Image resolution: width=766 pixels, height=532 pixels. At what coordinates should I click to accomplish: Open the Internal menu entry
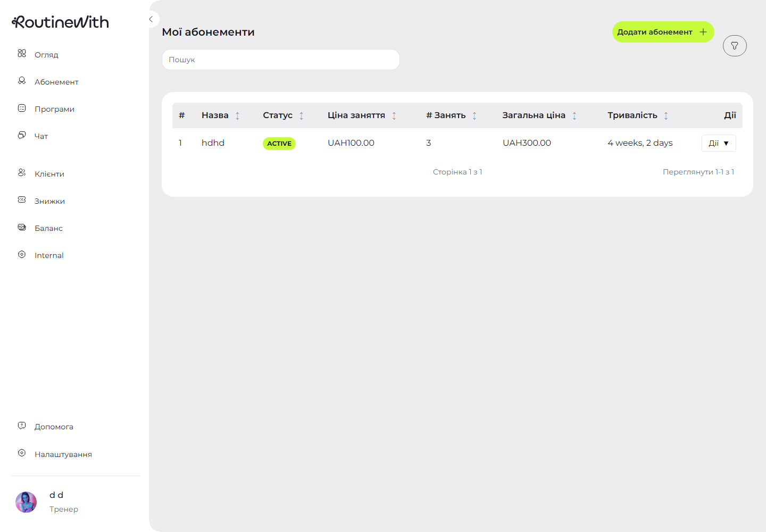pos(49,255)
